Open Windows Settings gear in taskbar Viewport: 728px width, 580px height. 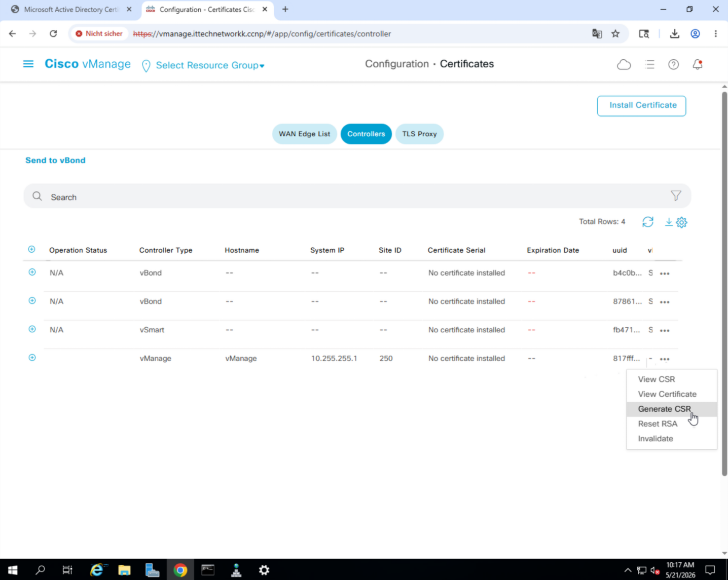point(264,570)
